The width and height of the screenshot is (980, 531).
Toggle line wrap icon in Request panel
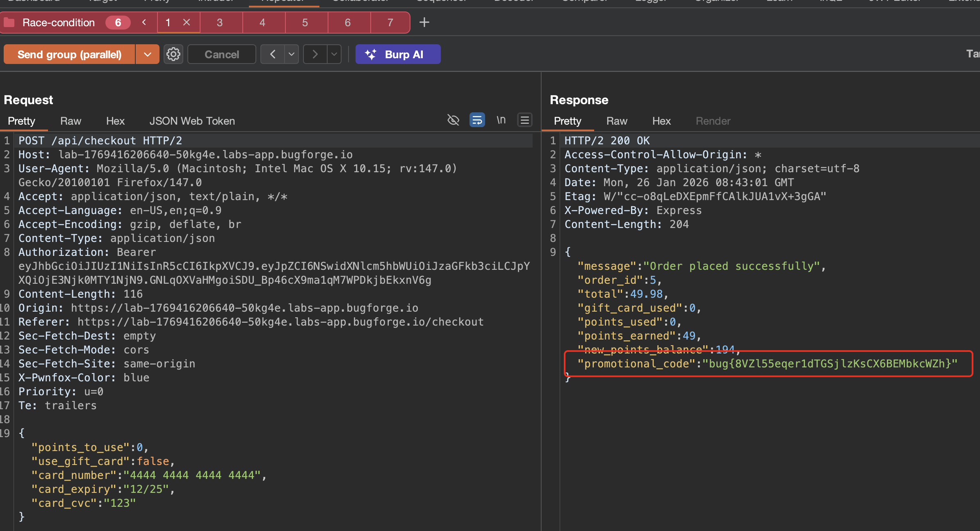(477, 120)
